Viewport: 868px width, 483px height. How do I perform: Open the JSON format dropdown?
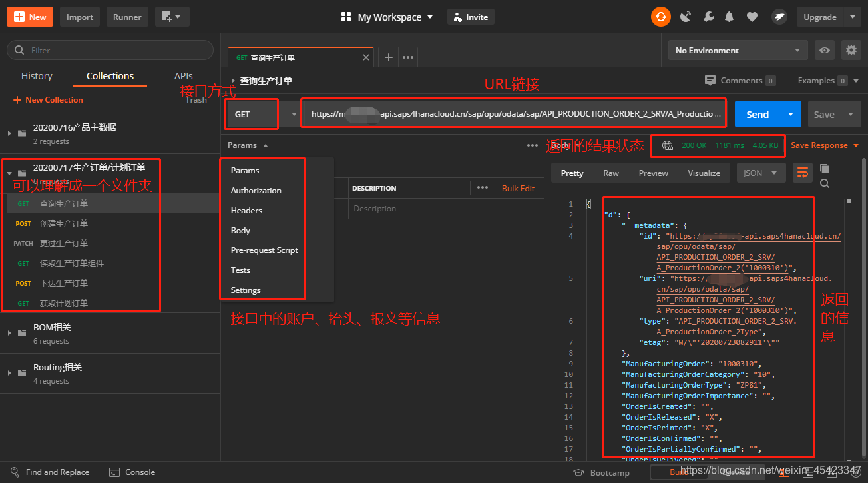click(761, 173)
